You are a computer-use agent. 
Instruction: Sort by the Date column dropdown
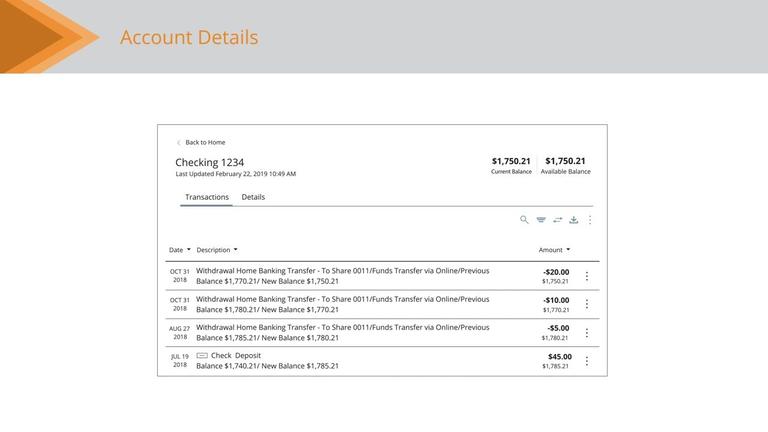coord(180,250)
